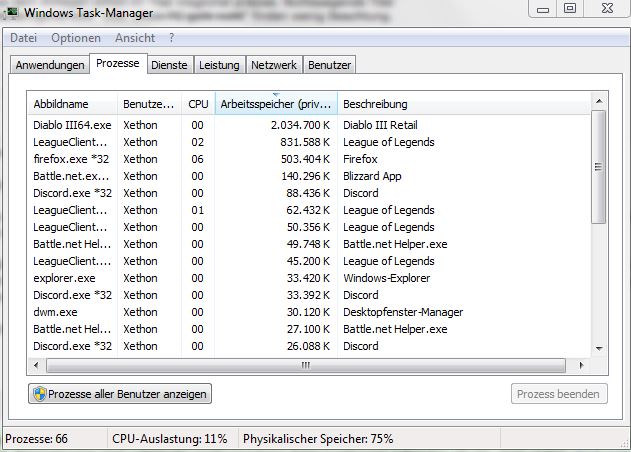Viewport: 631px width, 452px height.
Task: Select the dwm.exe process
Action: point(309,312)
